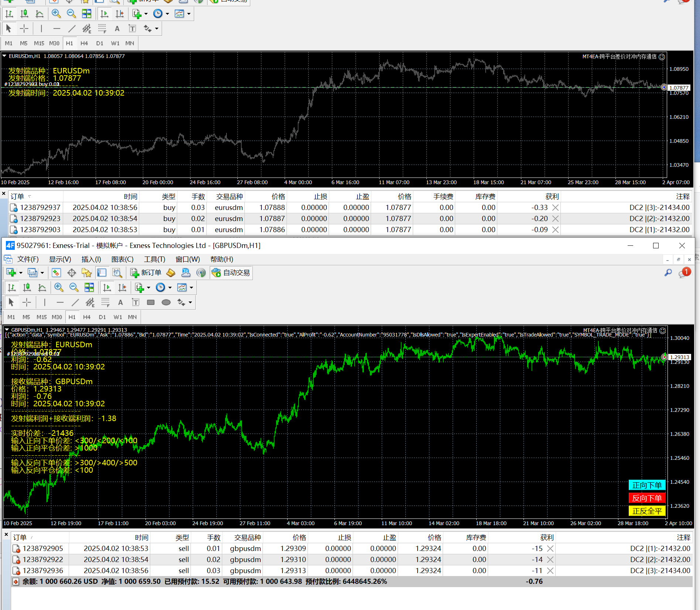This screenshot has height=610, width=700.
Task: Sort by 获利 column in bottom terminal
Action: click(x=547, y=537)
